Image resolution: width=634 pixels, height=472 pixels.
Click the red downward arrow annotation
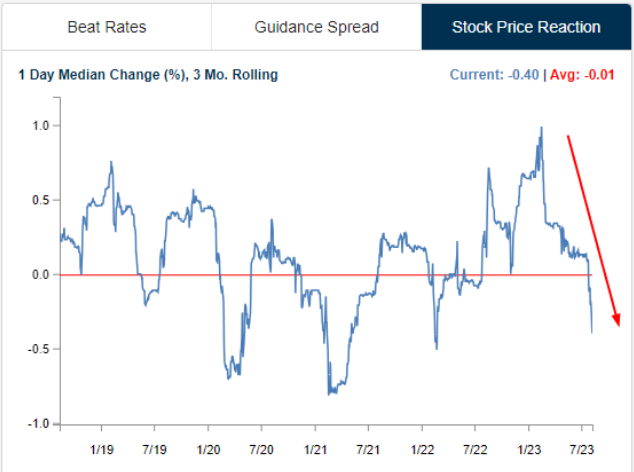(594, 231)
